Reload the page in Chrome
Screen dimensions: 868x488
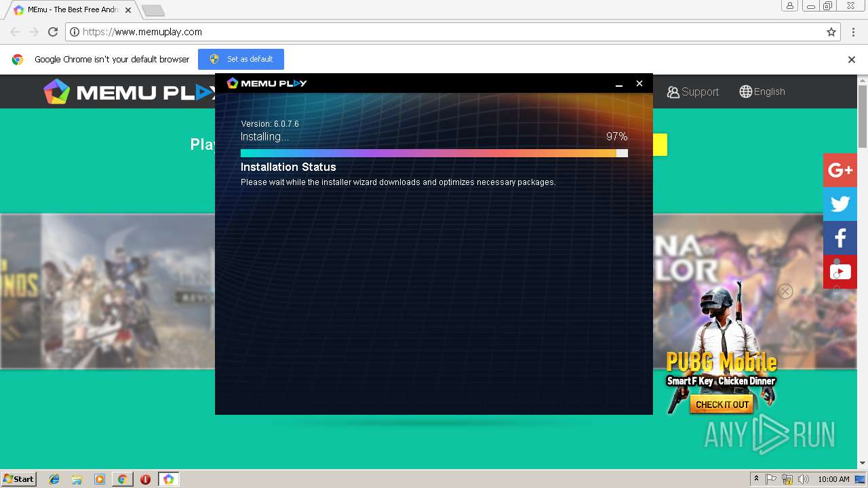click(53, 32)
